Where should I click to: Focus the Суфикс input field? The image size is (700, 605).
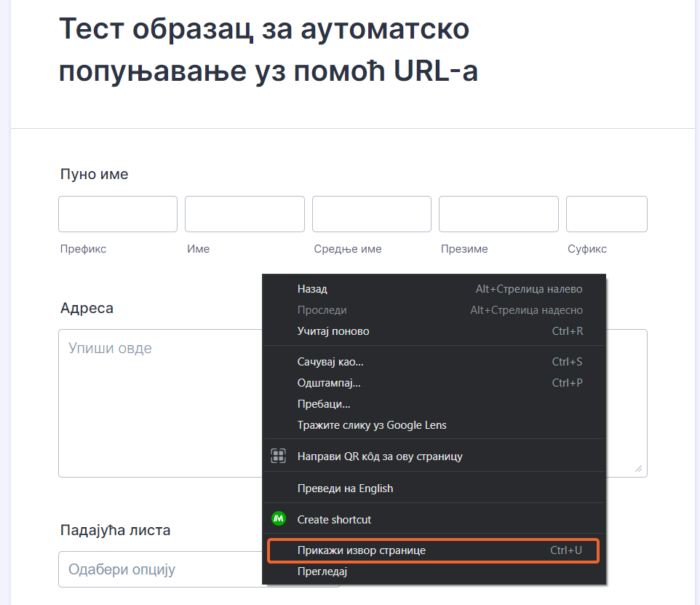606,214
